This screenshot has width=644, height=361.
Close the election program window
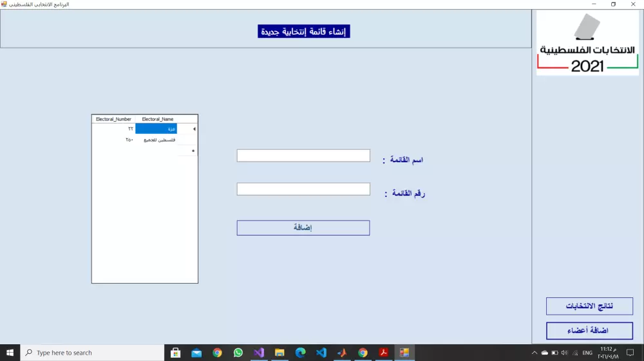coord(633,4)
